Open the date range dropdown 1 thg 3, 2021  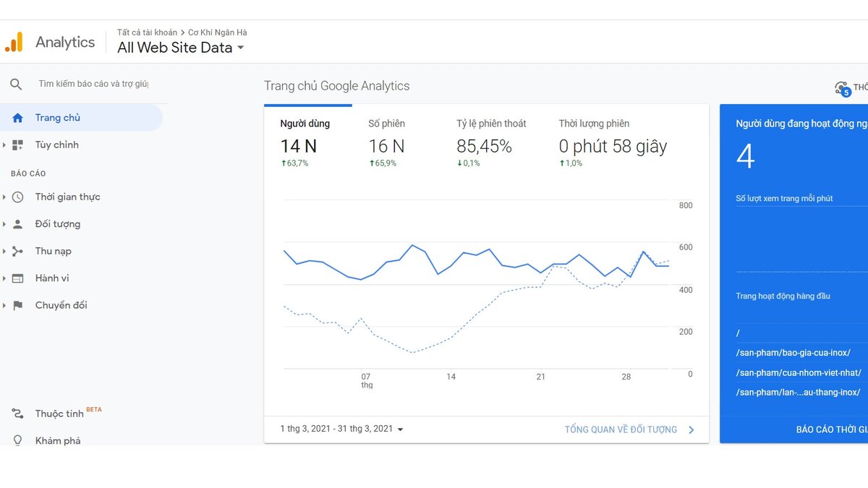click(x=341, y=429)
